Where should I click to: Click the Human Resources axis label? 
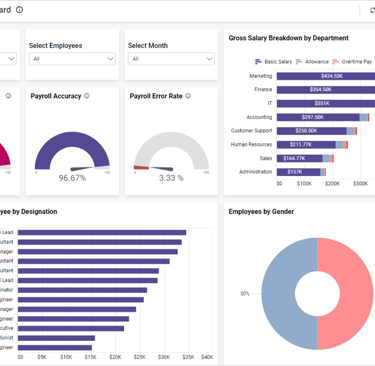[251, 144]
